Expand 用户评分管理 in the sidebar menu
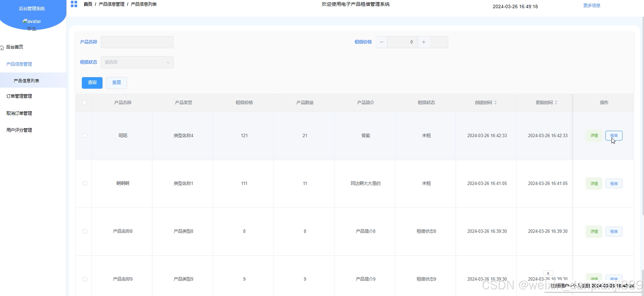The width and height of the screenshot is (644, 296). (19, 130)
